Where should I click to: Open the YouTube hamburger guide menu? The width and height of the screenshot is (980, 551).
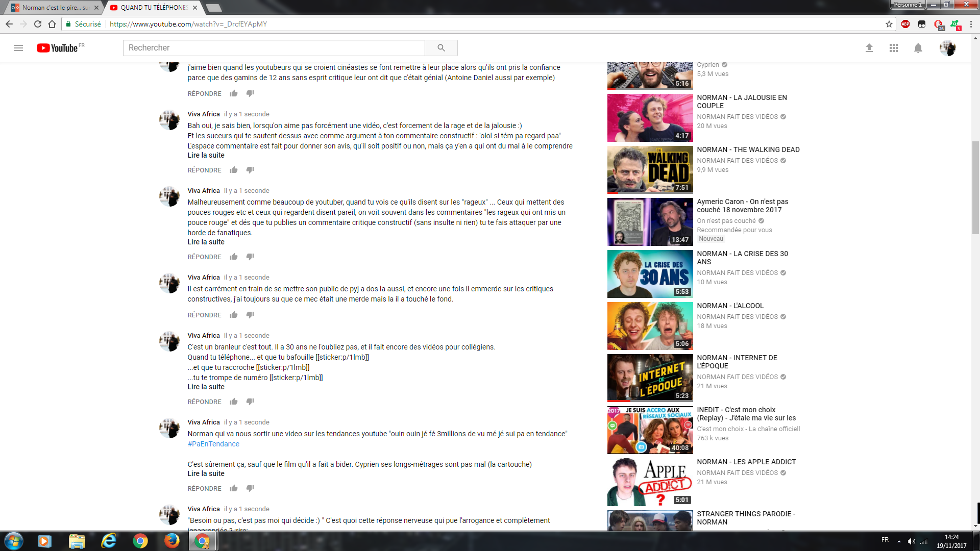click(18, 48)
